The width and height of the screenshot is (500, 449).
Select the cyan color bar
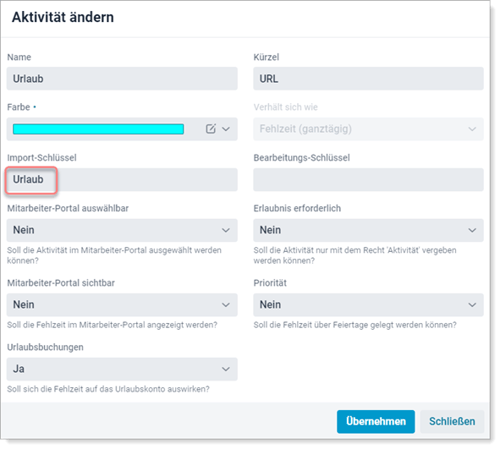coord(98,129)
